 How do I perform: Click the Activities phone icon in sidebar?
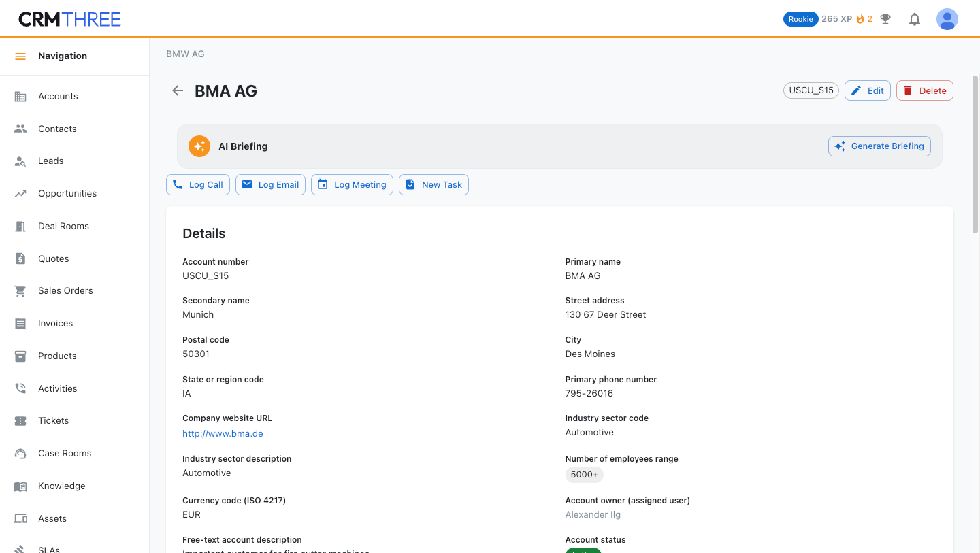pos(20,388)
